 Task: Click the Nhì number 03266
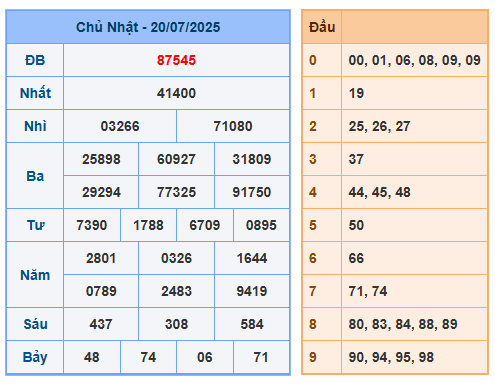pyautogui.click(x=120, y=126)
